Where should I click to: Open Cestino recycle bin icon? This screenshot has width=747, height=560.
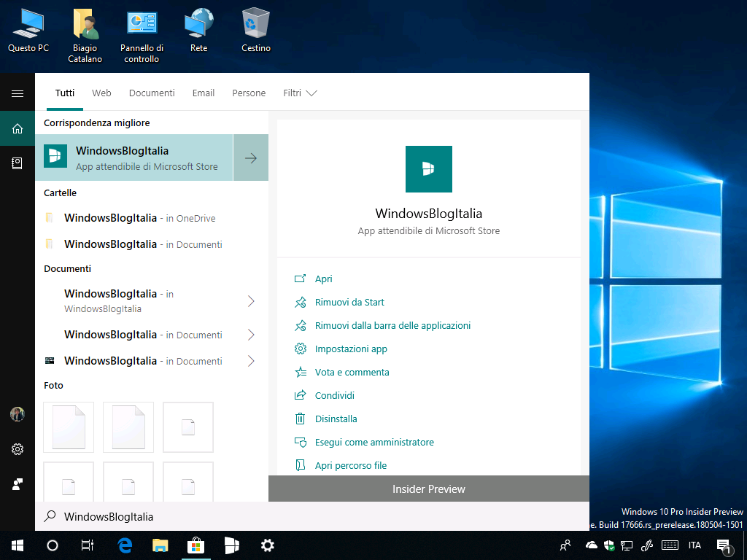pyautogui.click(x=256, y=31)
